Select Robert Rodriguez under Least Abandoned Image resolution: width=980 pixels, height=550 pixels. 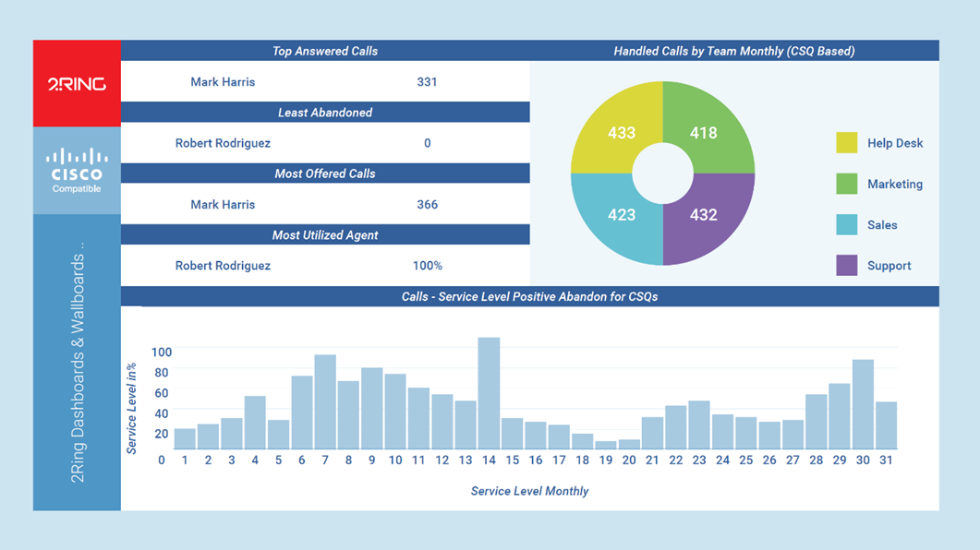[225, 143]
